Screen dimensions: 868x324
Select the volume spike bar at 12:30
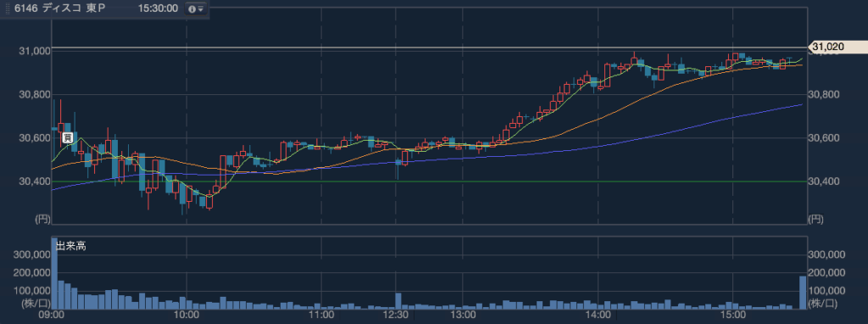398,301
